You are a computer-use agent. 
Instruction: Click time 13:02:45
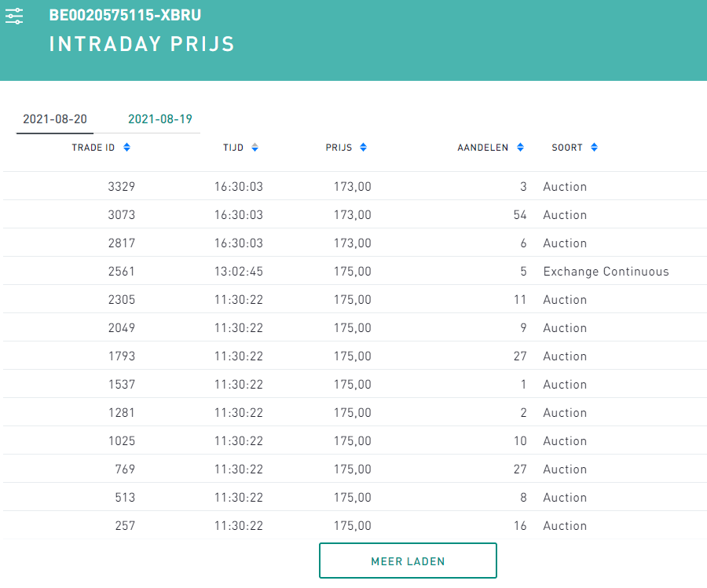tap(239, 272)
